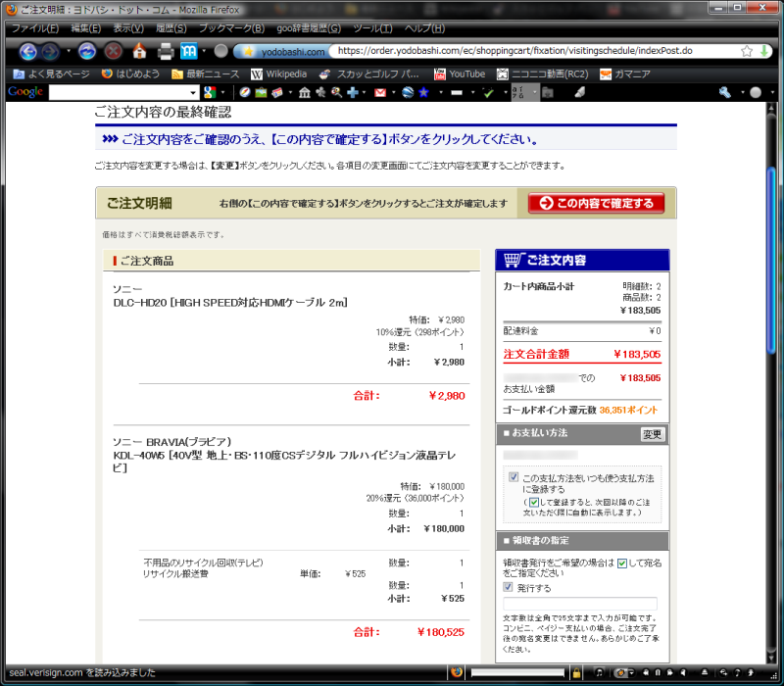This screenshot has width=784, height=686.
Task: Click the music note icon in status bar
Action: (599, 673)
